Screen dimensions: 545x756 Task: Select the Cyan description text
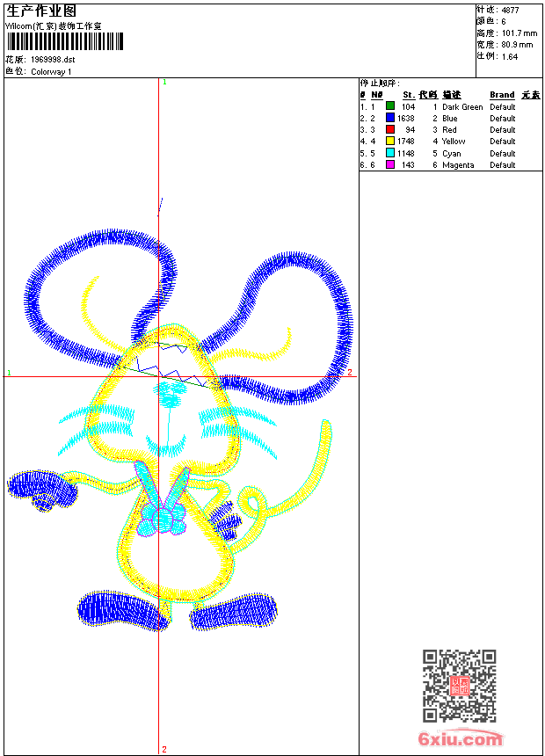pos(452,153)
